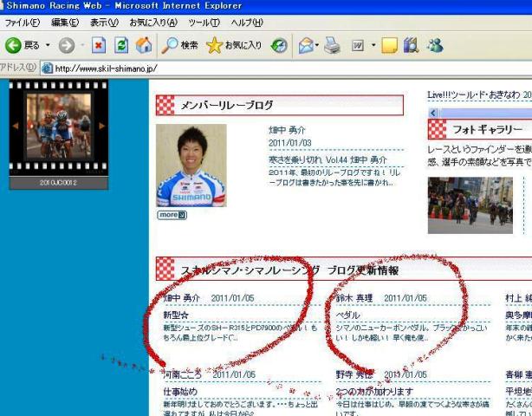Show next photo in filmstrip slideshow
Viewport: 532px width, 416px height.
pos(101,126)
